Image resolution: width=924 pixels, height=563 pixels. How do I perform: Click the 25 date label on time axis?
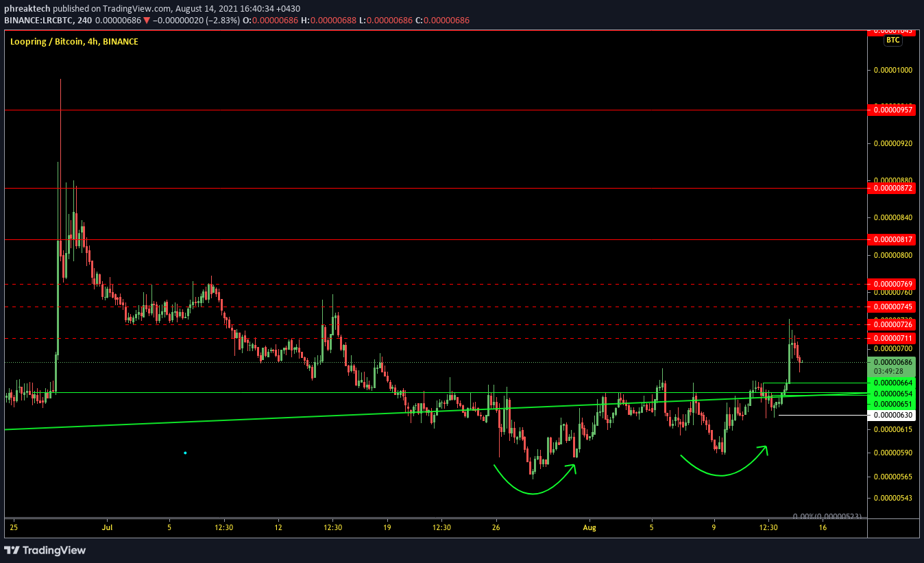pos(15,528)
